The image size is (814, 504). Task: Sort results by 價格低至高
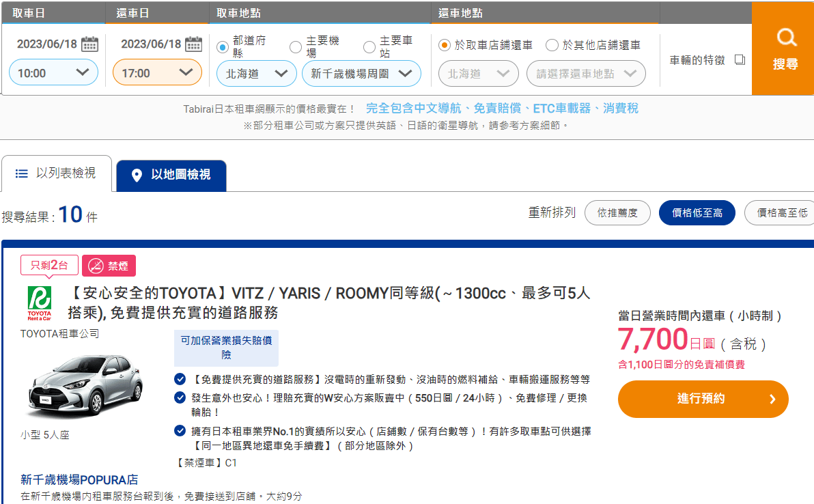click(x=697, y=213)
